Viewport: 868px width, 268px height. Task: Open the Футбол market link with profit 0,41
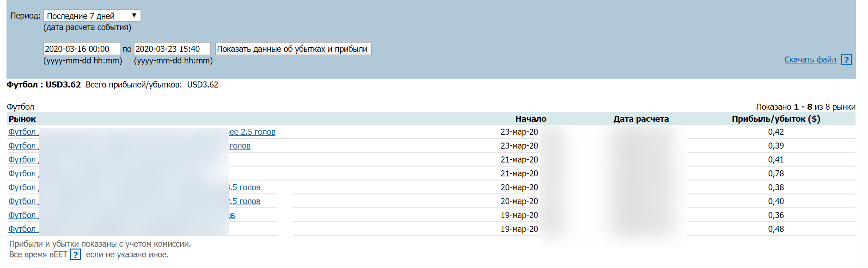(22, 160)
